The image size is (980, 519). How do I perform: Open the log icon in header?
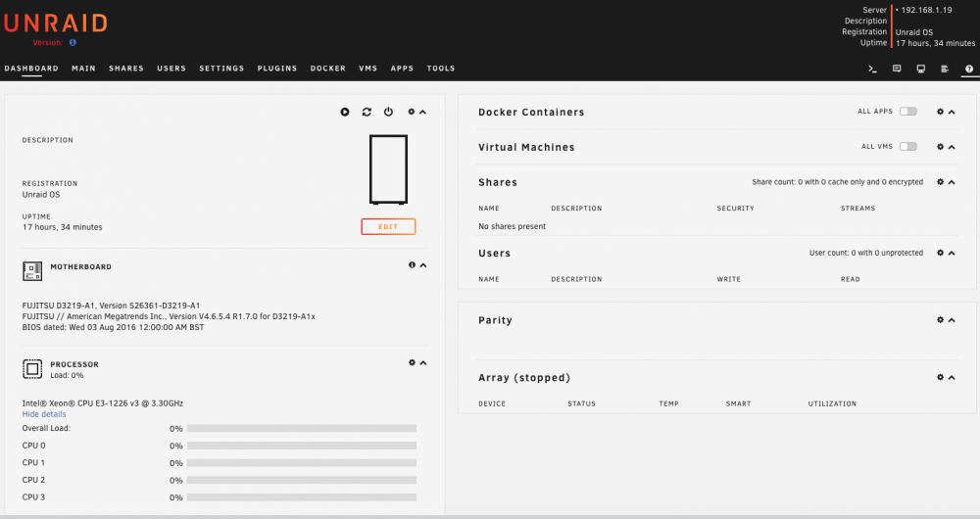click(x=945, y=69)
